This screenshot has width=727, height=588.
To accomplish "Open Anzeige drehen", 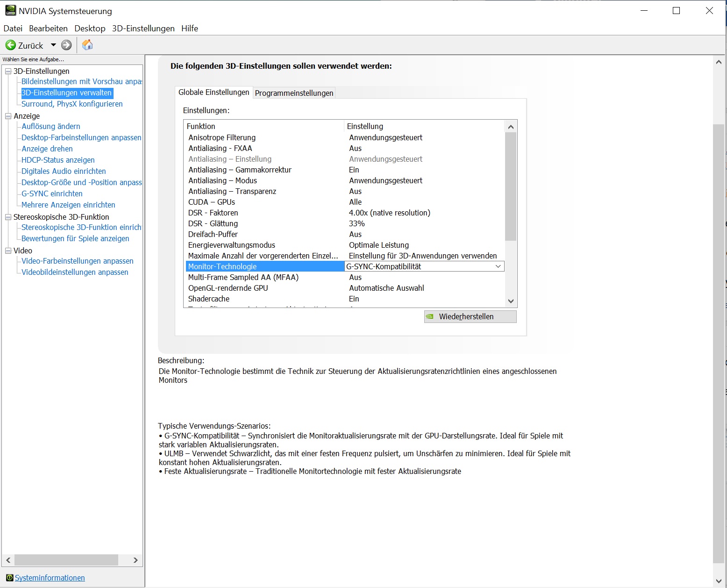I will pyautogui.click(x=47, y=149).
